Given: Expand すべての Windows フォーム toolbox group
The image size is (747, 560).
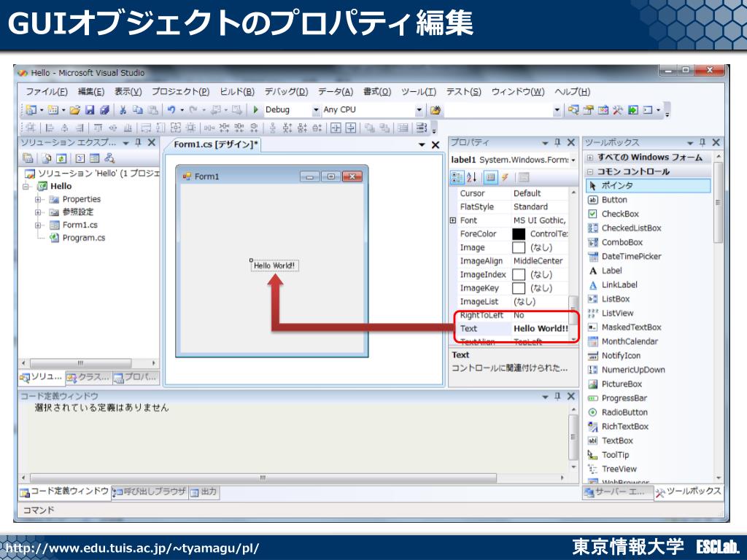Looking at the screenshot, I should (590, 157).
